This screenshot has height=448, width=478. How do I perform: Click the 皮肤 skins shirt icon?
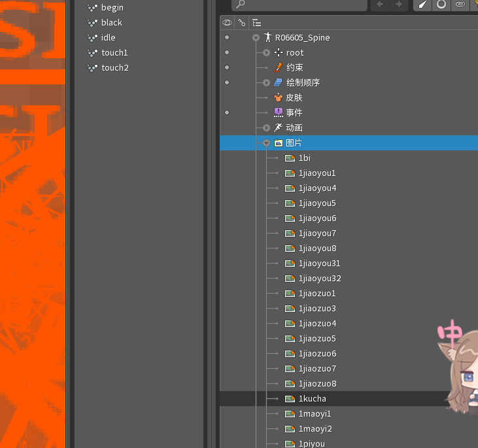point(279,98)
